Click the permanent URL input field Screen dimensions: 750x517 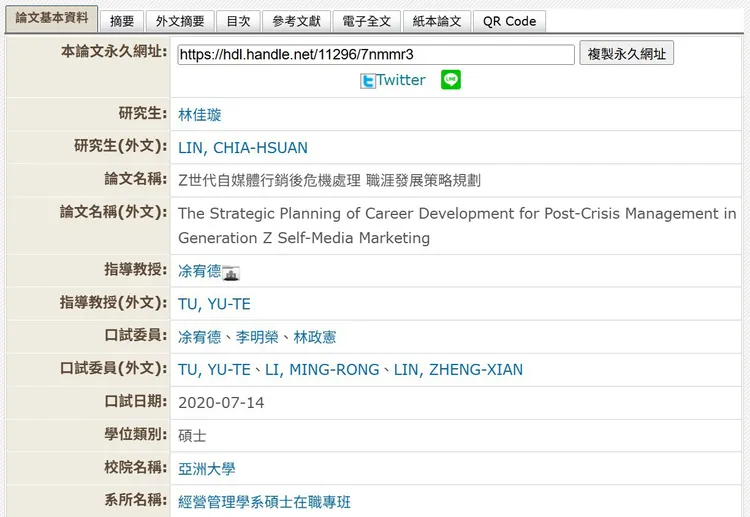(x=376, y=55)
